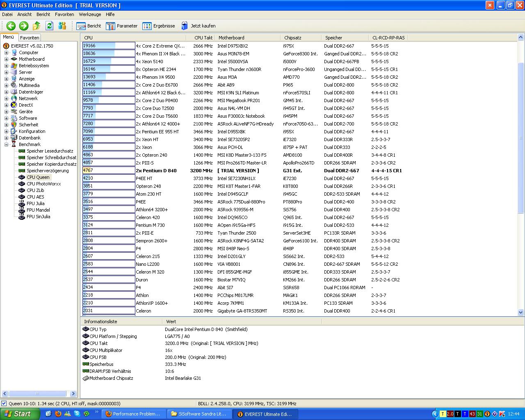Expand the Computer tree node

click(x=6, y=52)
